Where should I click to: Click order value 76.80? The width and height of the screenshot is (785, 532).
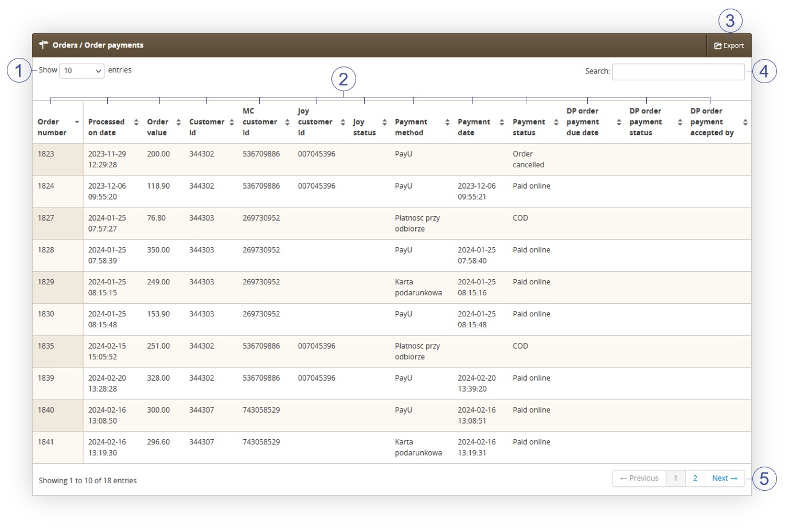tap(156, 218)
